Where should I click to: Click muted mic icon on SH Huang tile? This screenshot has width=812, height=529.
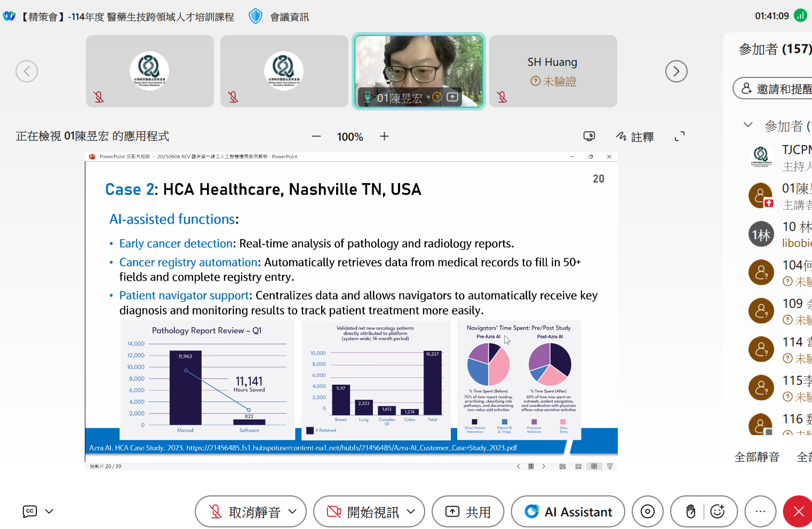[502, 97]
